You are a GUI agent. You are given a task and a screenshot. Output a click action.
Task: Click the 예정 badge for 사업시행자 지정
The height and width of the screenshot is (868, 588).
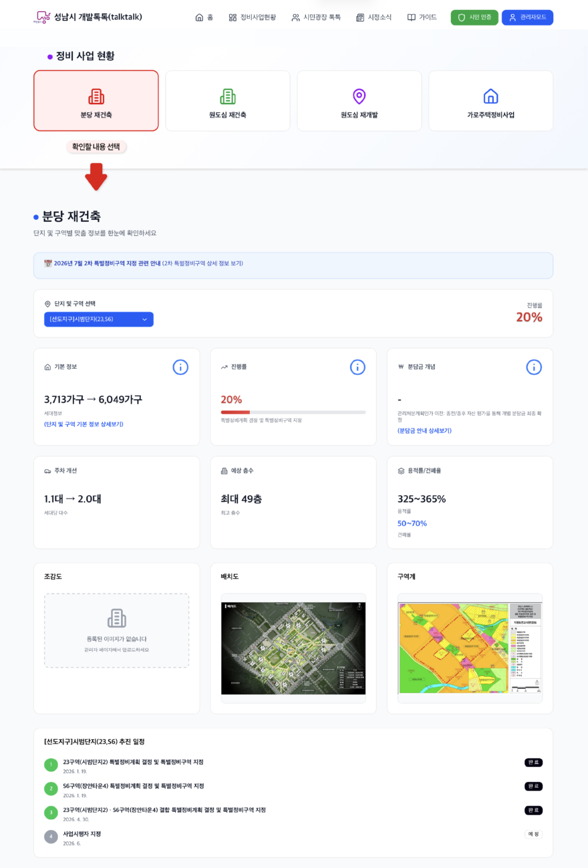point(533,834)
